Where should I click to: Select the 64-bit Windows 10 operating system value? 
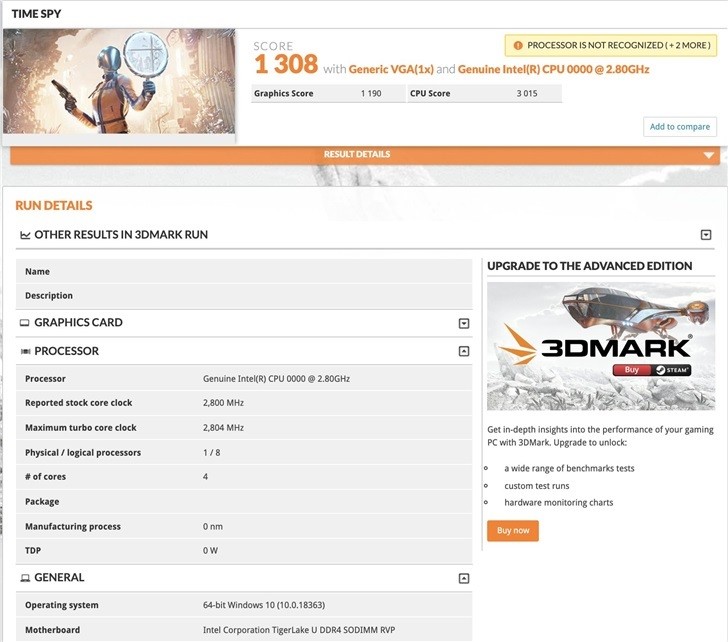264,605
